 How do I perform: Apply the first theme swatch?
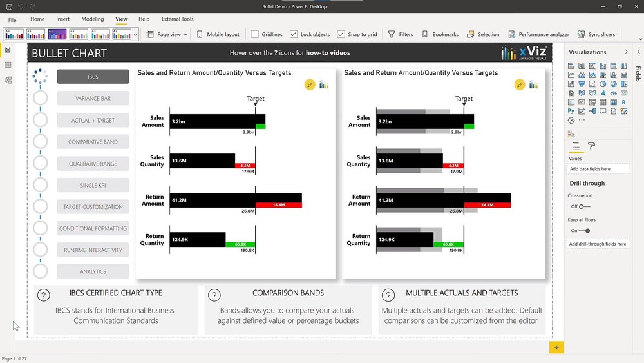14,34
